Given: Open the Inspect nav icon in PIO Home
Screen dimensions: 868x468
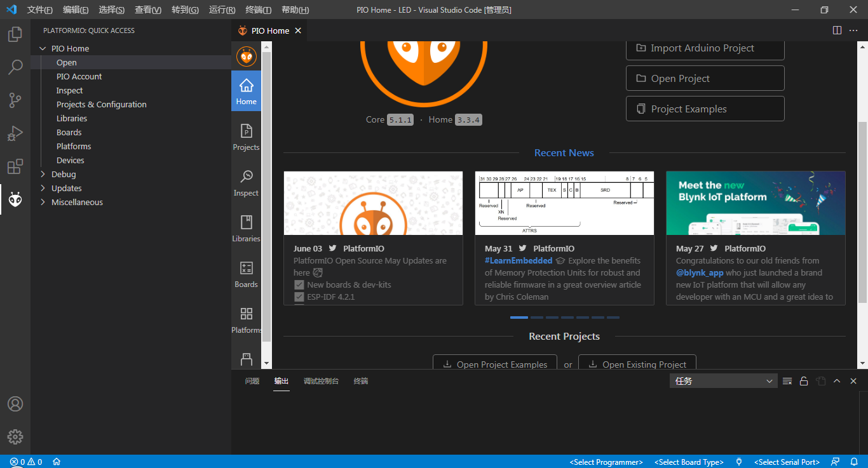Looking at the screenshot, I should (x=247, y=182).
